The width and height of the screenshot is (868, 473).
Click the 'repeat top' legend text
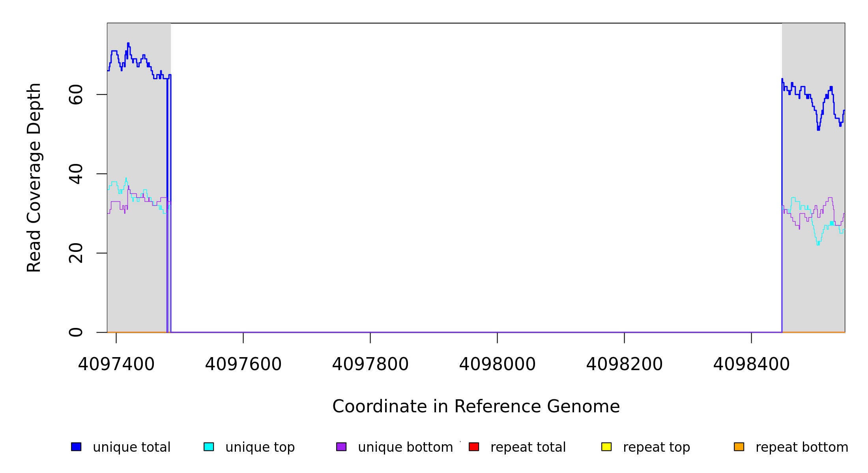pyautogui.click(x=657, y=447)
